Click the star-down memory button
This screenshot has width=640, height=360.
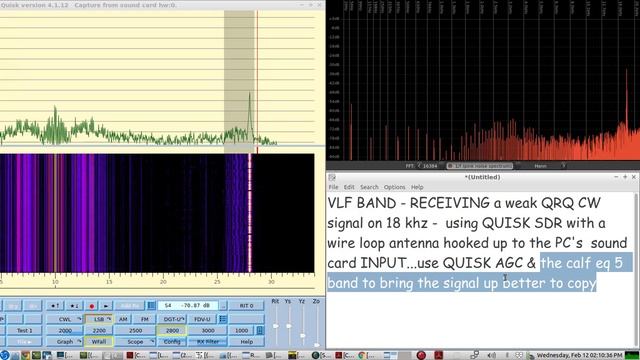pos(74,306)
